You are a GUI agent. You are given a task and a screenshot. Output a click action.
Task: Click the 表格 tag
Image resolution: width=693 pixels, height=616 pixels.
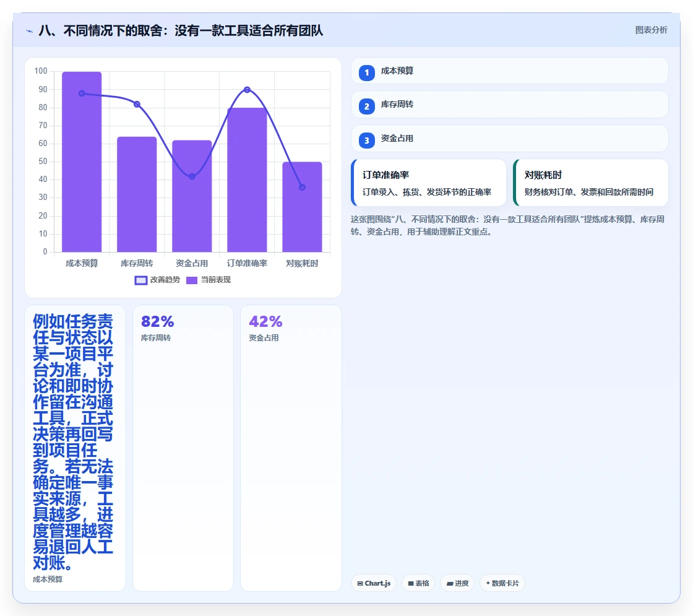click(418, 583)
